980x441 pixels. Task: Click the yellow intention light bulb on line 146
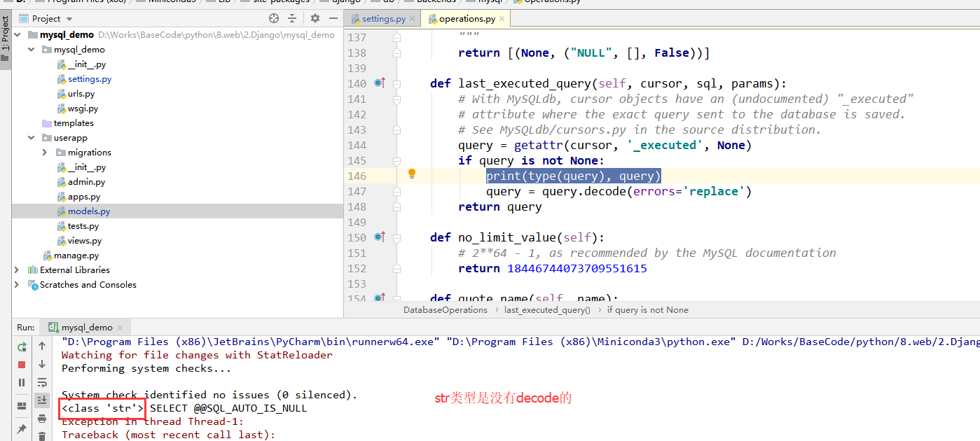(x=412, y=174)
